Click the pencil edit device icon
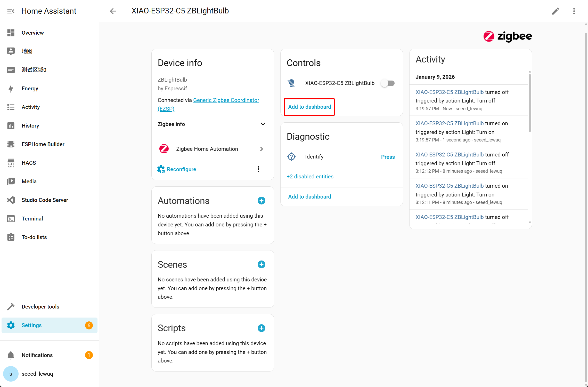This screenshot has height=387, width=588. [x=555, y=11]
